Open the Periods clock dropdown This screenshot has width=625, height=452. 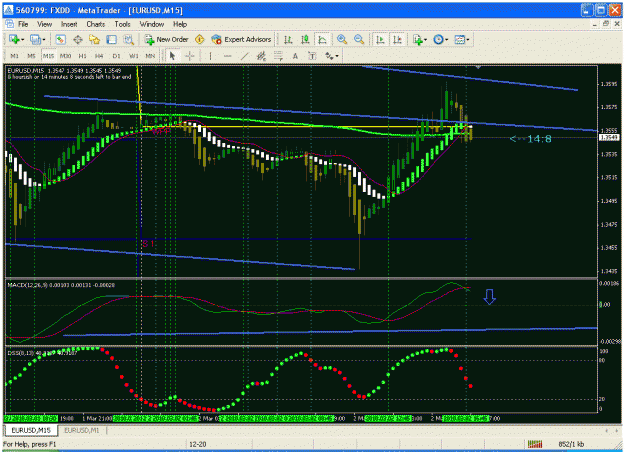pyautogui.click(x=441, y=39)
